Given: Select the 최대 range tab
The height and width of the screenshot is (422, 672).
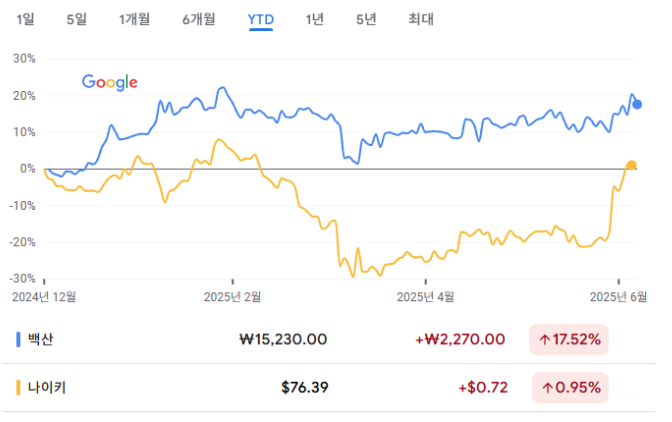Looking at the screenshot, I should [421, 19].
